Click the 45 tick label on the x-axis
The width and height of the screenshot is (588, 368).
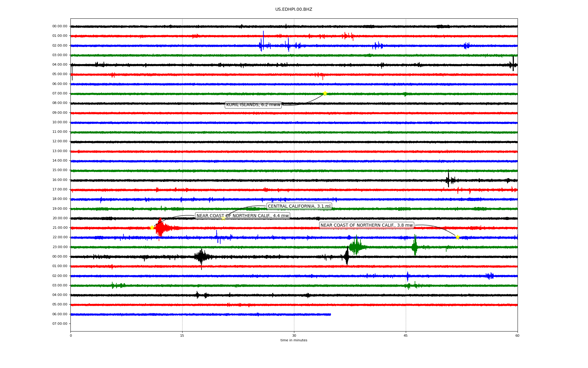pyautogui.click(x=406, y=335)
